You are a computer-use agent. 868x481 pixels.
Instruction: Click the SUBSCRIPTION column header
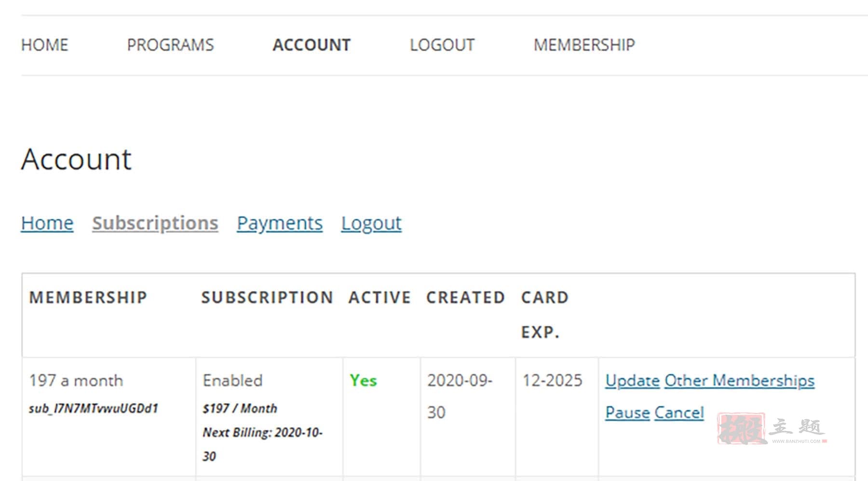coord(267,297)
